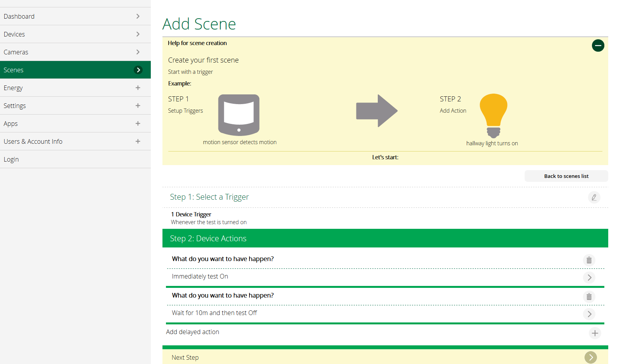Screen dimensions: 623x364
Task: Open the Cameras menu item
Action: tap(75, 52)
